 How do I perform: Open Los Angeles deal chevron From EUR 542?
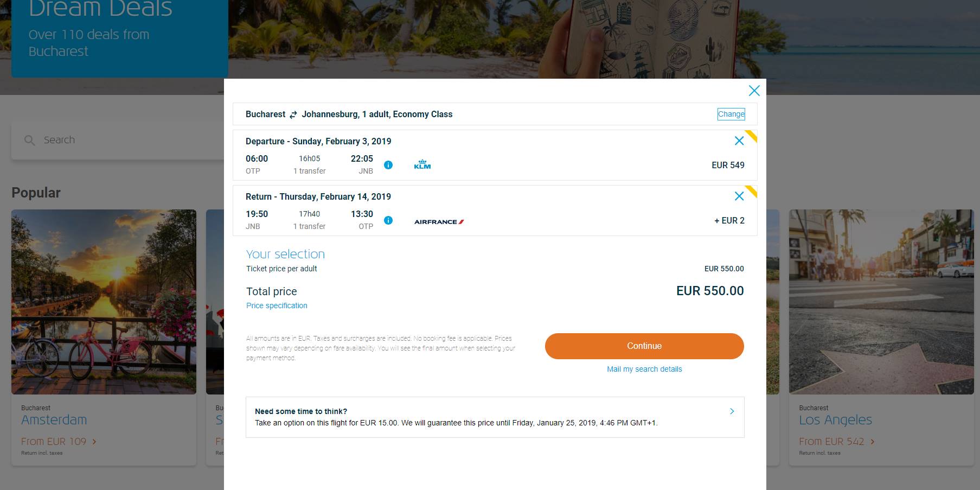(x=872, y=442)
